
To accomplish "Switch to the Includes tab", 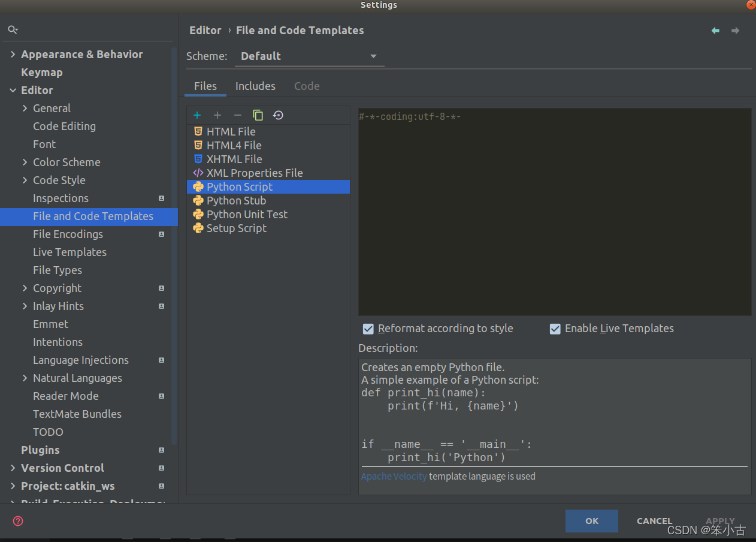I will pos(255,86).
